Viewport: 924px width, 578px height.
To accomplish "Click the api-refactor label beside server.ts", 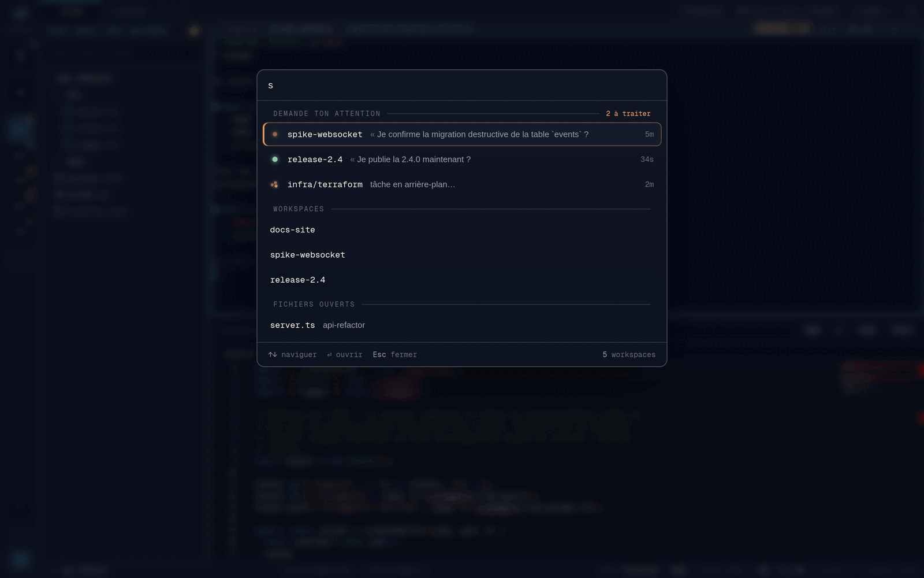I will (x=344, y=325).
